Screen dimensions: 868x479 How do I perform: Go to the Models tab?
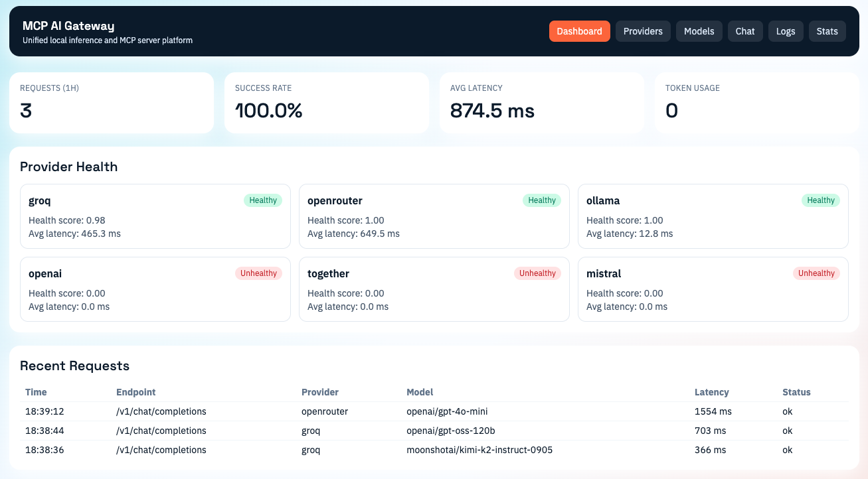(x=699, y=31)
